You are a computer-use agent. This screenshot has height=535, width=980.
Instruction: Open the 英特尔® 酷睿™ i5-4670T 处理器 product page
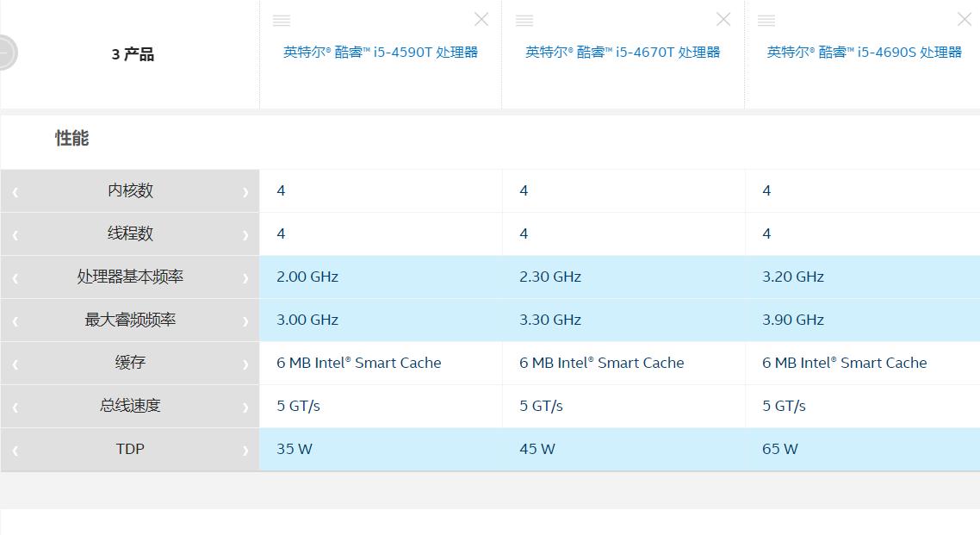point(623,52)
